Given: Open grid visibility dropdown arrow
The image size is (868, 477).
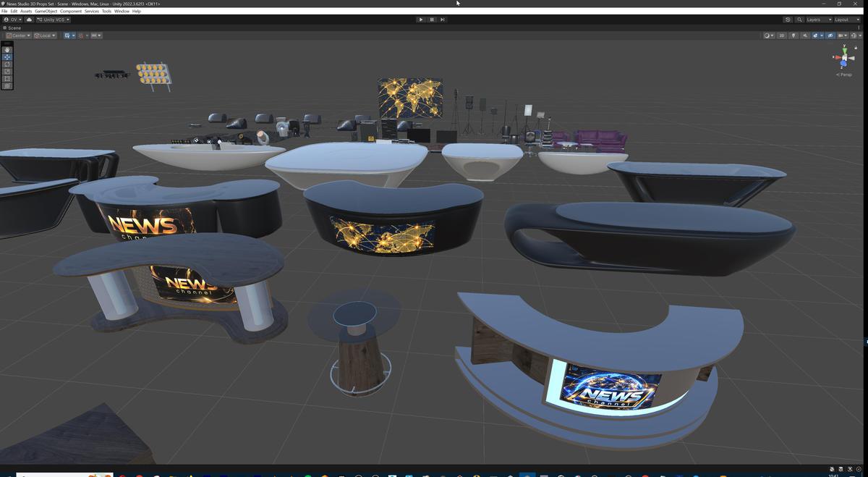Looking at the screenshot, I should [x=74, y=35].
